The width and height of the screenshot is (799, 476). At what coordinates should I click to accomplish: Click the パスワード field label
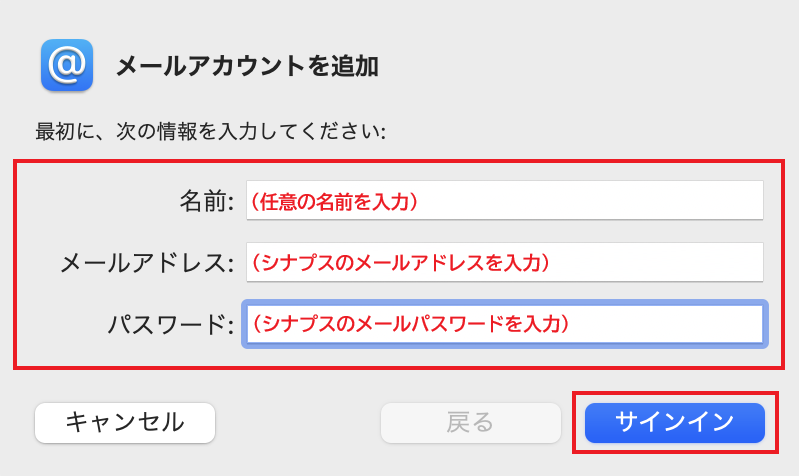[170, 324]
